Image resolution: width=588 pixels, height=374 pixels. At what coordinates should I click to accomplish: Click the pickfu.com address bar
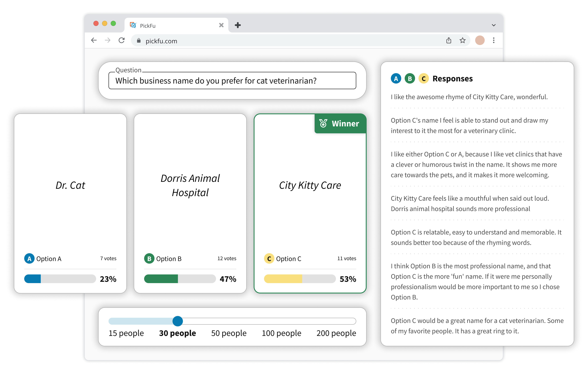pyautogui.click(x=269, y=41)
